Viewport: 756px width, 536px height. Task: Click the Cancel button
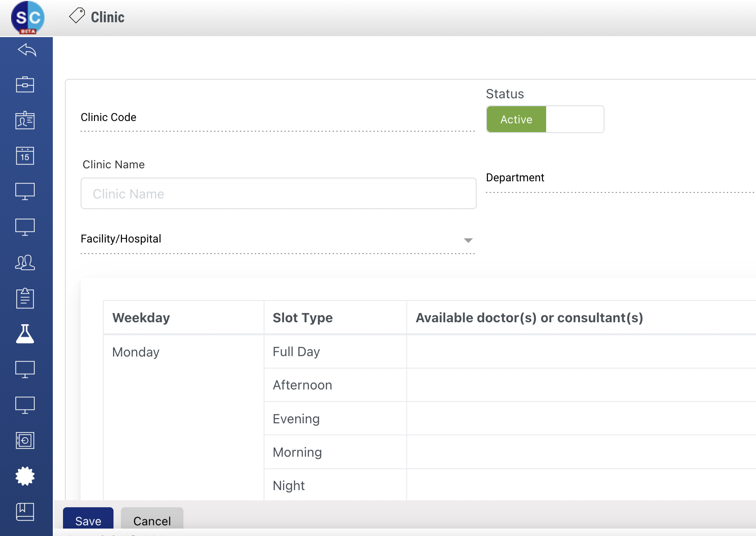coord(152,520)
